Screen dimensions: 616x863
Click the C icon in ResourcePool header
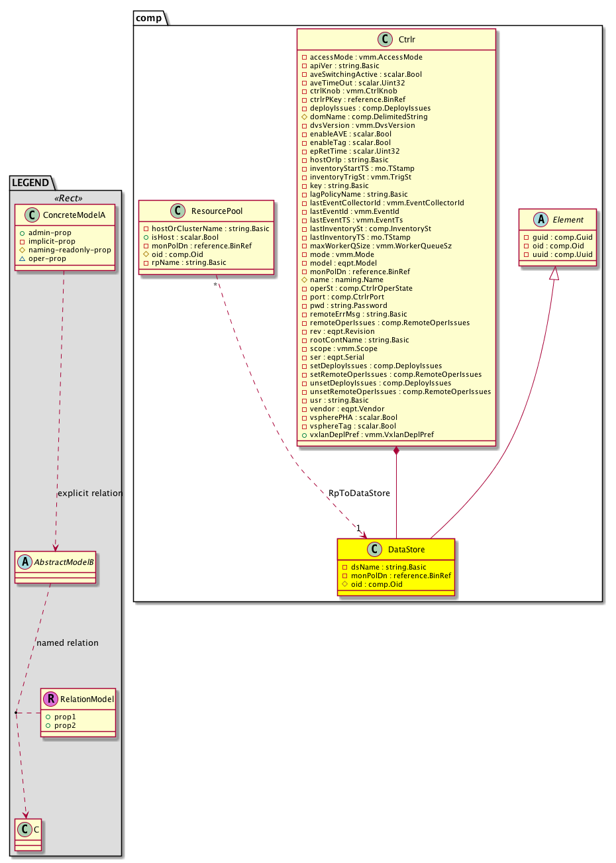click(178, 211)
